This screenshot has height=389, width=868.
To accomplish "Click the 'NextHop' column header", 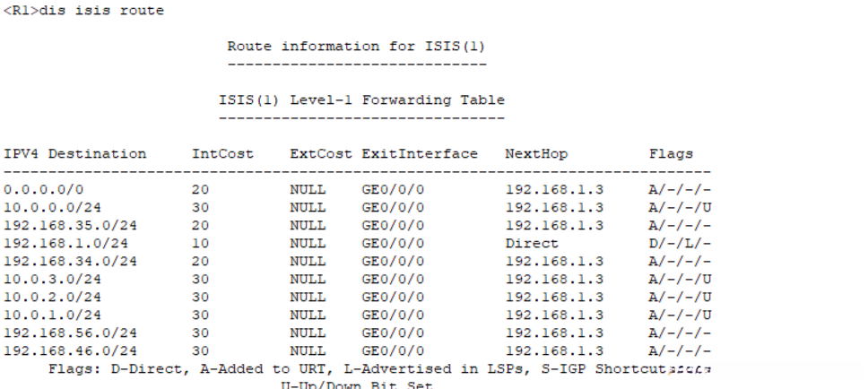I will [536, 153].
